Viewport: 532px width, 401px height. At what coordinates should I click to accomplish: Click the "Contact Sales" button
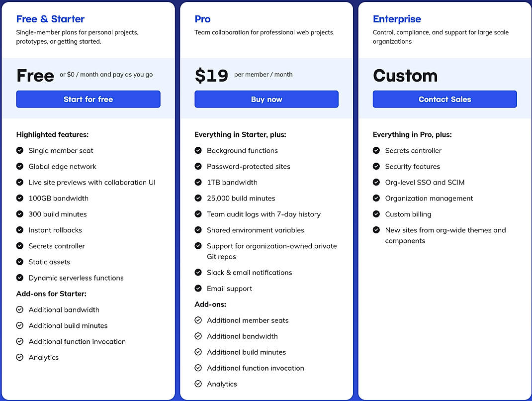(x=444, y=99)
